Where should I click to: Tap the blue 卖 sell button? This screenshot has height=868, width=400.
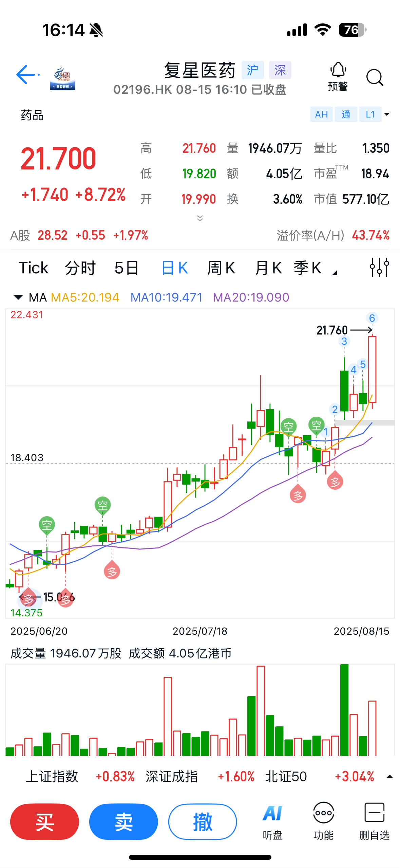tap(123, 822)
